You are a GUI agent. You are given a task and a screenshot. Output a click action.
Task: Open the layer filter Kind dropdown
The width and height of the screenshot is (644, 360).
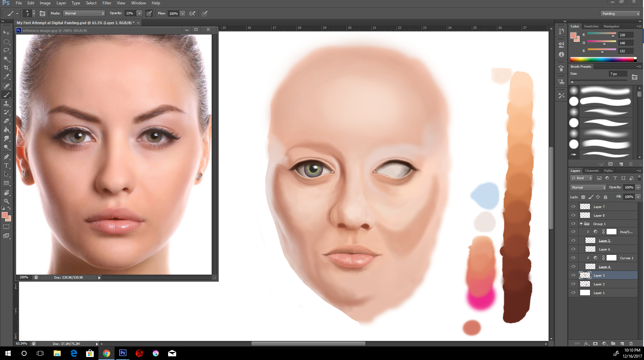tap(582, 178)
